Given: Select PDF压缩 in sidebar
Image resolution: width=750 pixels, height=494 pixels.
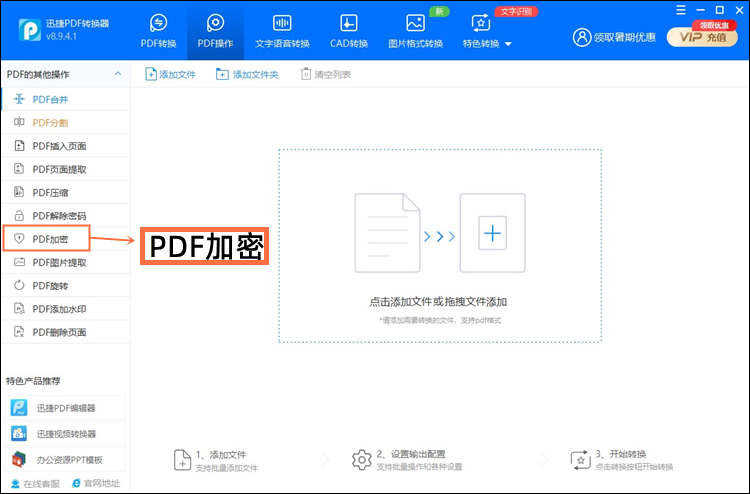Looking at the screenshot, I should [x=66, y=192].
